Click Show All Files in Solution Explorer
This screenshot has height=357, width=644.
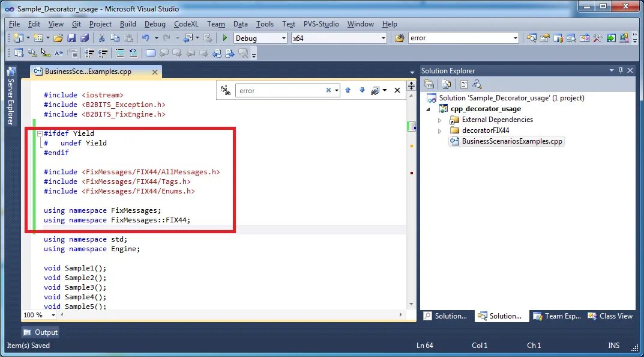pos(447,84)
